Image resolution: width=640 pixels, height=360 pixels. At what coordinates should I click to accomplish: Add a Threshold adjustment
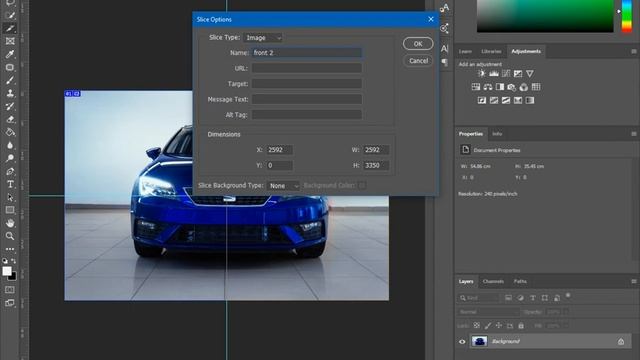(x=506, y=100)
